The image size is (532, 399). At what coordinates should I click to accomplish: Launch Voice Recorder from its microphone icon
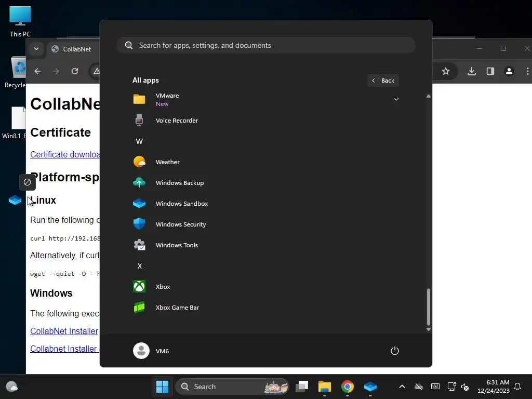click(139, 120)
